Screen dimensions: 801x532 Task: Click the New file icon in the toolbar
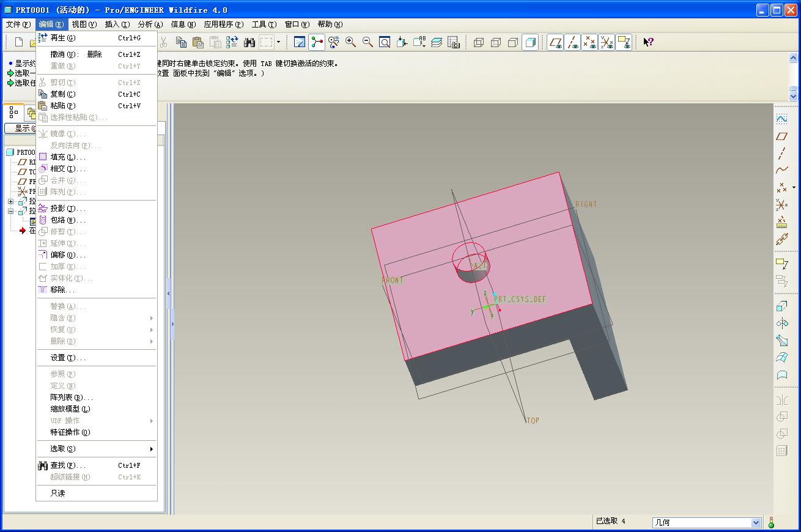point(19,42)
